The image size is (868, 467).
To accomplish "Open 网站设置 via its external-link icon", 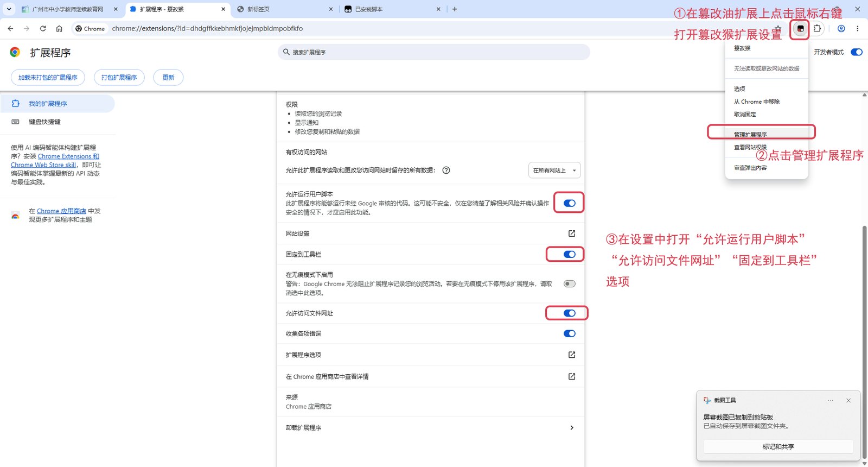I will click(572, 233).
